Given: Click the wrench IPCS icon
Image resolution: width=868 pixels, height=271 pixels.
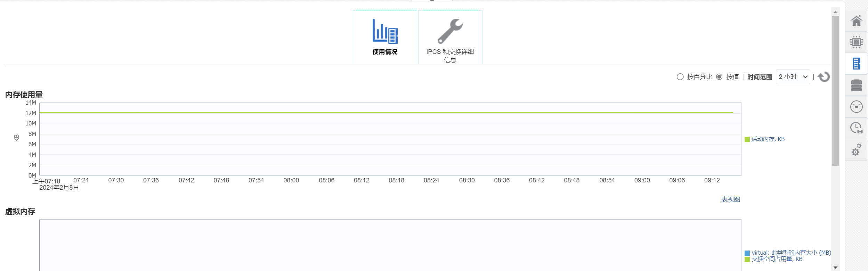Looking at the screenshot, I should tap(450, 31).
